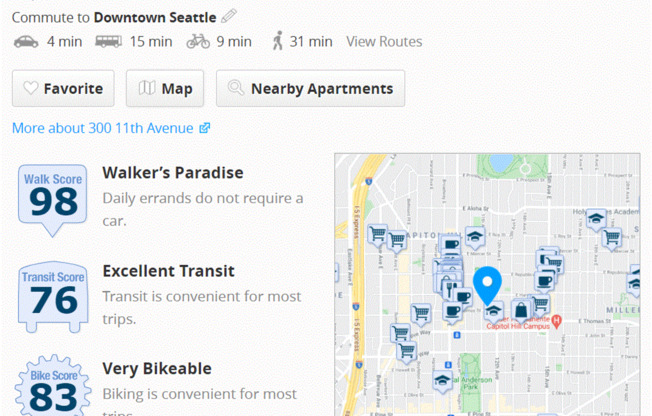Select the bus transit commute icon

[109, 41]
